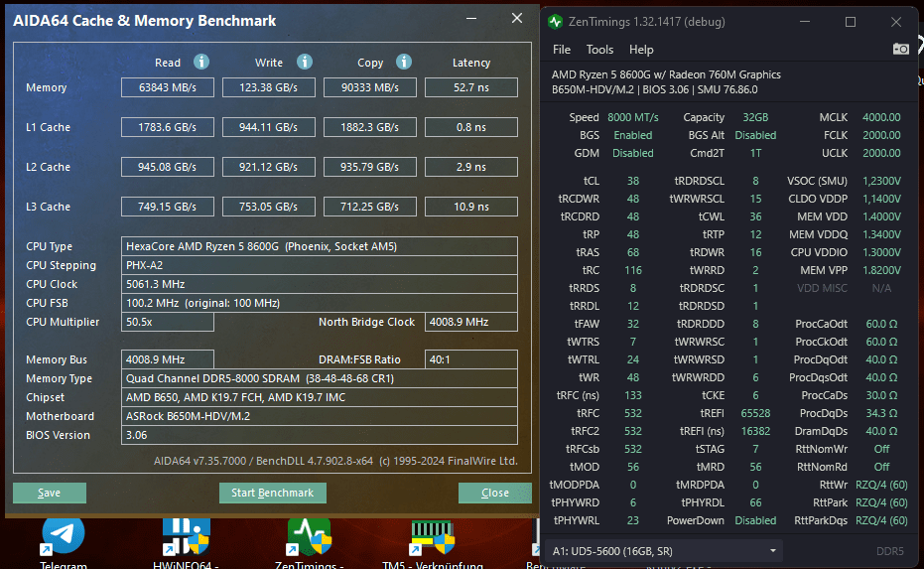Click the tRFC (ns) value 133
This screenshot has height=569, width=924.
pos(633,395)
